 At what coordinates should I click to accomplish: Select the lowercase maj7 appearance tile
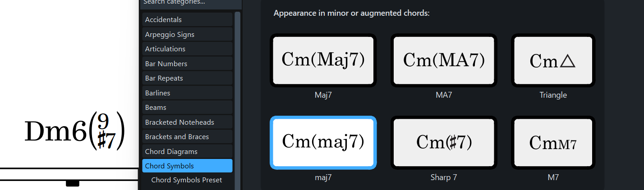323,142
